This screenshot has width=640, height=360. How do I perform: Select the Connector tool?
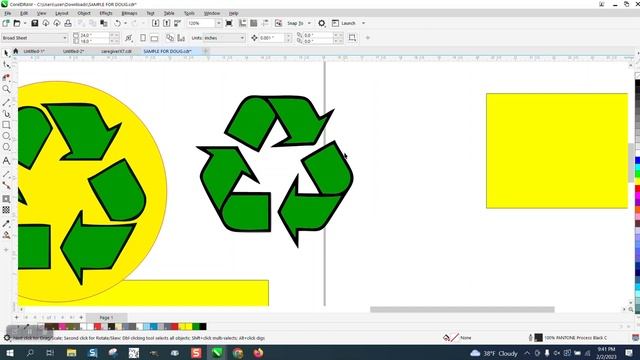click(x=6, y=186)
